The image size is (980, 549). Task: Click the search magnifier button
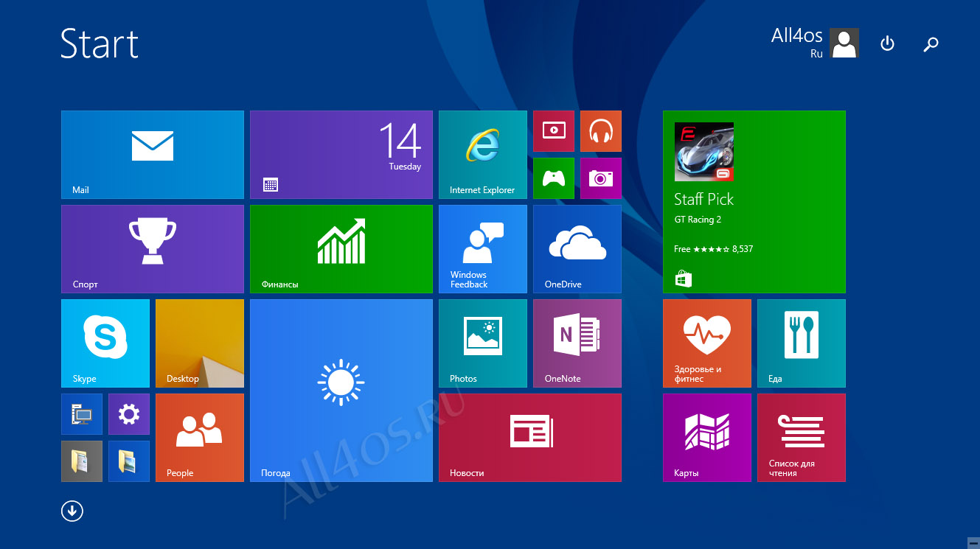tap(931, 44)
